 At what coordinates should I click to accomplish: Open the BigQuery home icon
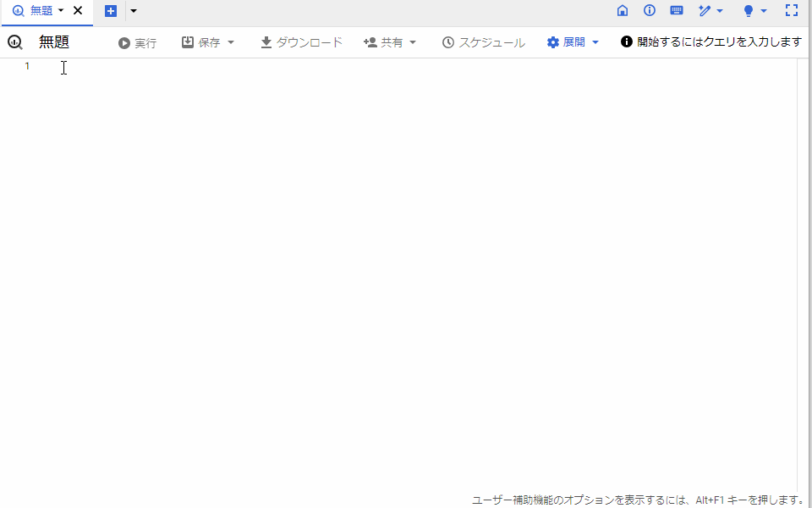pyautogui.click(x=622, y=11)
